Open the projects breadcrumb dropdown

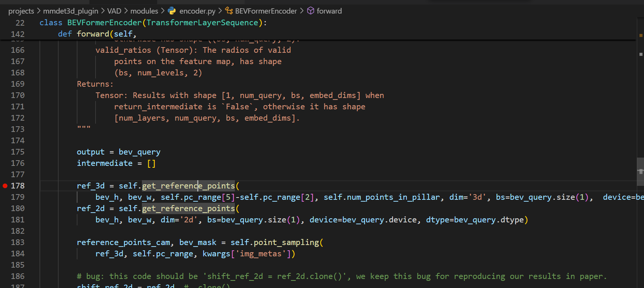pos(21,11)
